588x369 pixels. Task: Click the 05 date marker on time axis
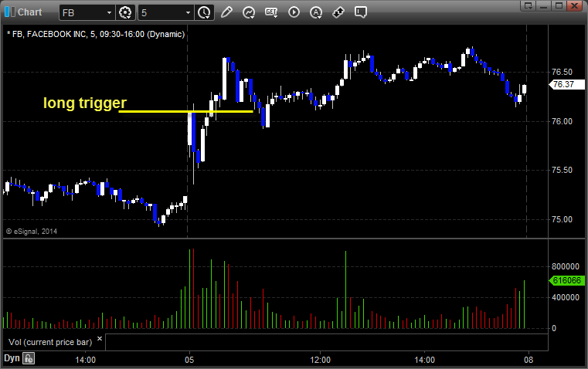(189, 360)
